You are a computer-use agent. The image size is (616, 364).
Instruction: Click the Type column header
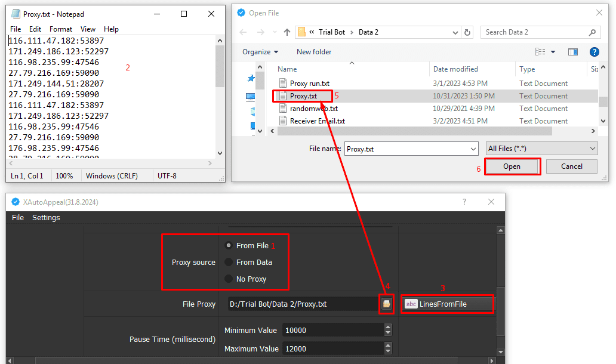tap(527, 69)
